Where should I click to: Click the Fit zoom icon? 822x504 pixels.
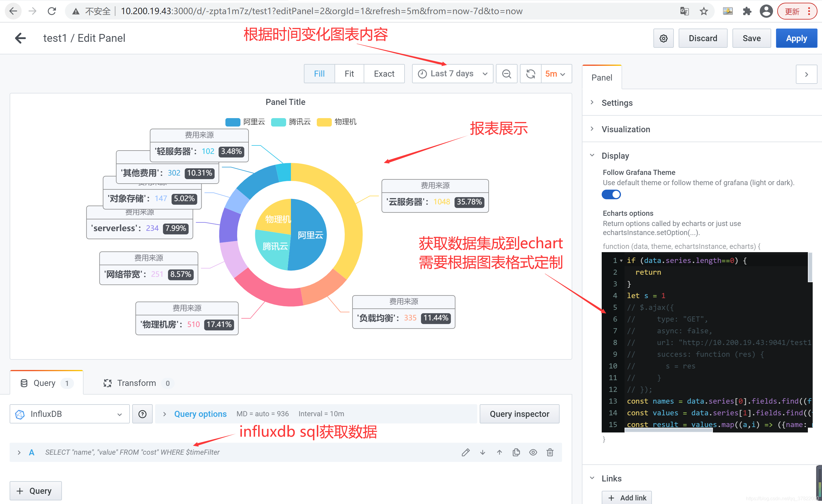click(350, 73)
